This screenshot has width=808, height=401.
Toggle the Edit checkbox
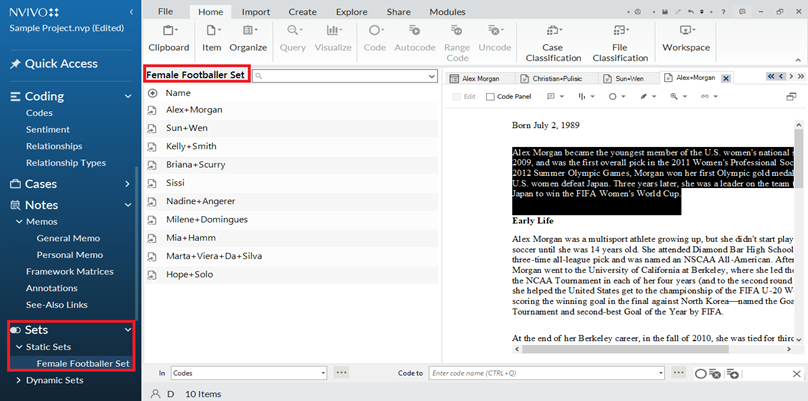point(456,96)
